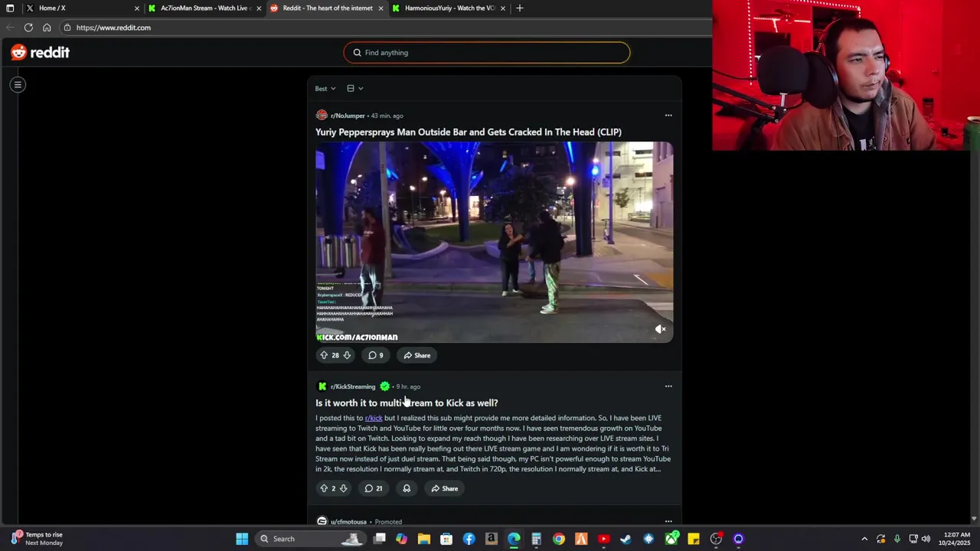
Task: Downvote the Yuriy Pepperspray post
Action: pos(347,355)
